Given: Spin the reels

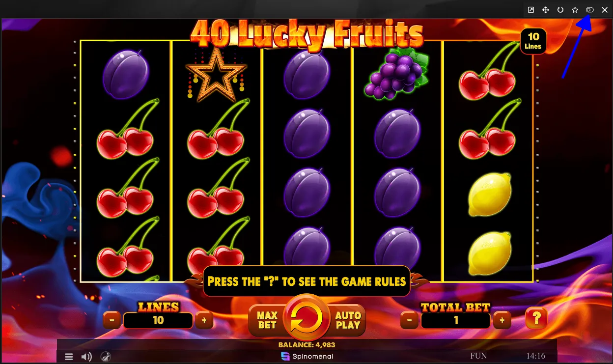Looking at the screenshot, I should (307, 318).
